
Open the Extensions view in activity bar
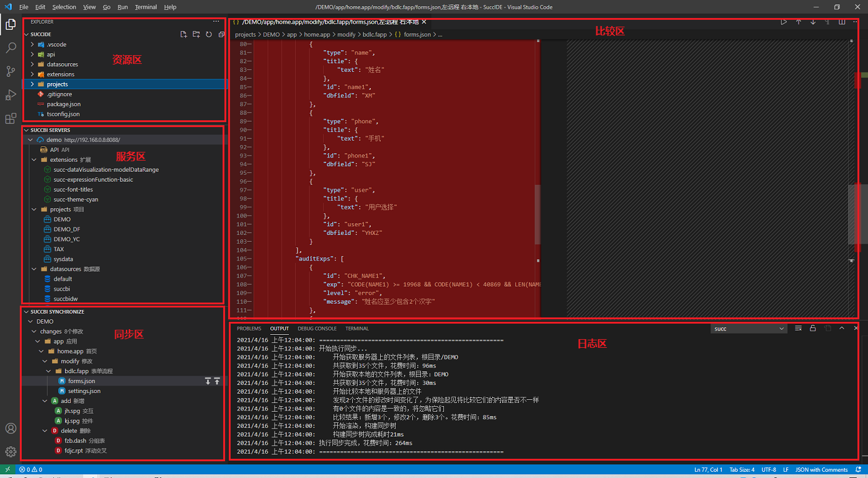point(11,118)
